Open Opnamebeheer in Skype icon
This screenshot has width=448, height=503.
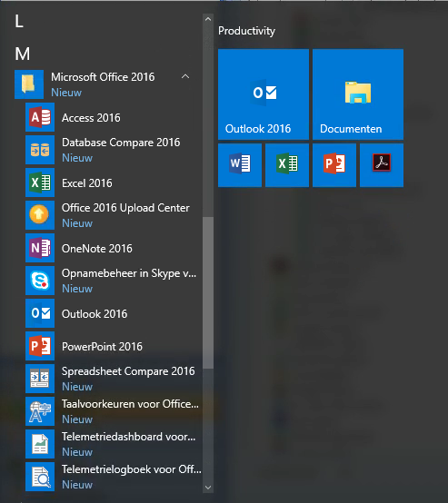coord(40,281)
